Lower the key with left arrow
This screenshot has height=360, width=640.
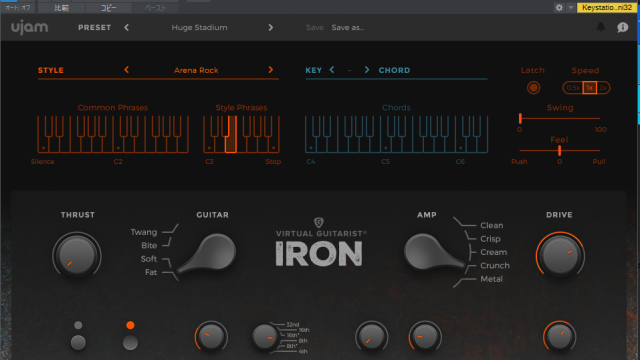point(332,70)
